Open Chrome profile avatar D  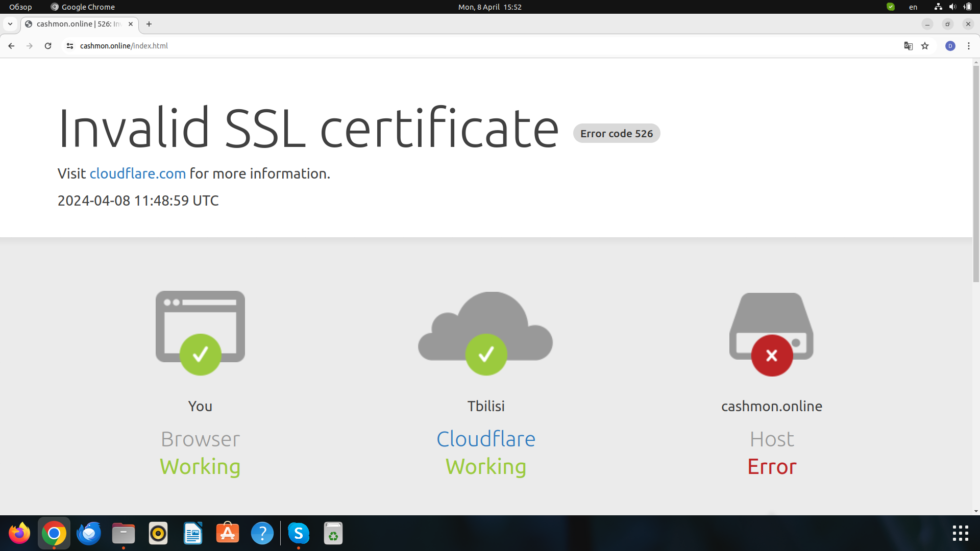pos(950,46)
